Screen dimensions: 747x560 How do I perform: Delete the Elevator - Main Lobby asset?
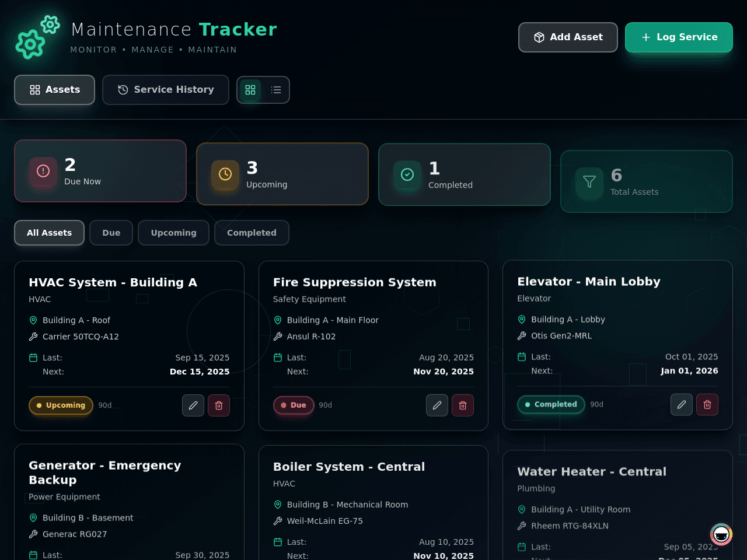coord(707,404)
